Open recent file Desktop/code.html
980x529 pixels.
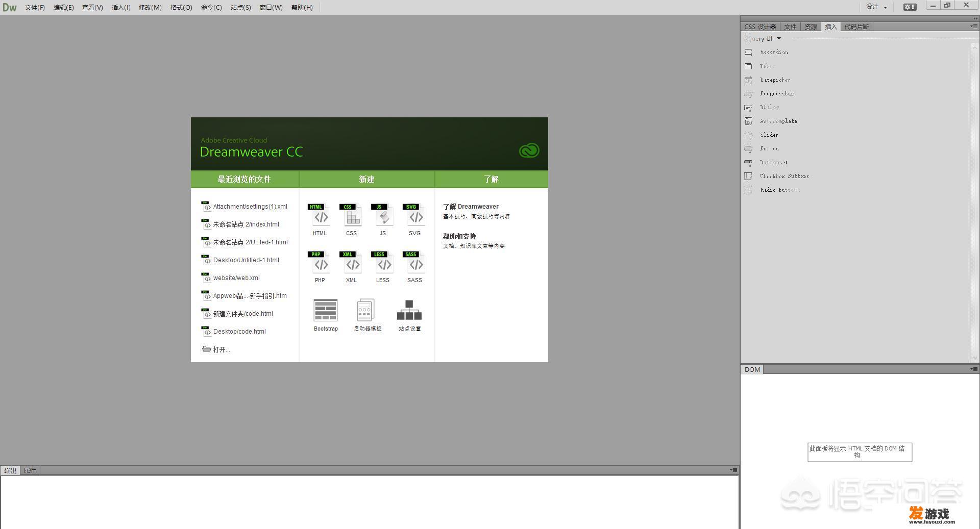coord(234,332)
